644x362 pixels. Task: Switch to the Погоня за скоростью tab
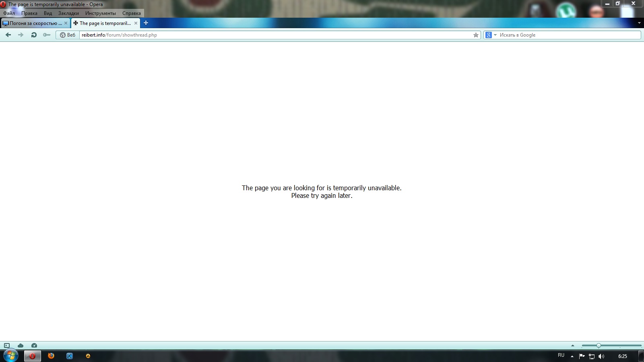tap(35, 23)
